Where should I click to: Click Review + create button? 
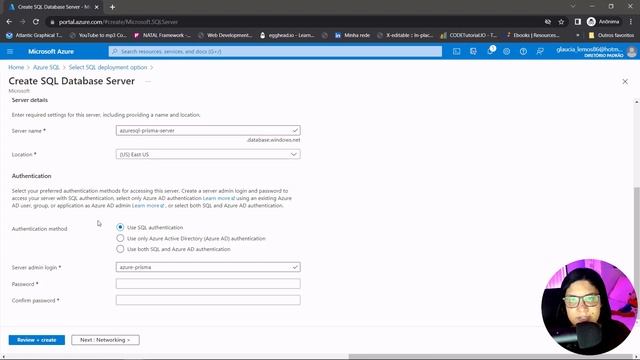click(37, 340)
